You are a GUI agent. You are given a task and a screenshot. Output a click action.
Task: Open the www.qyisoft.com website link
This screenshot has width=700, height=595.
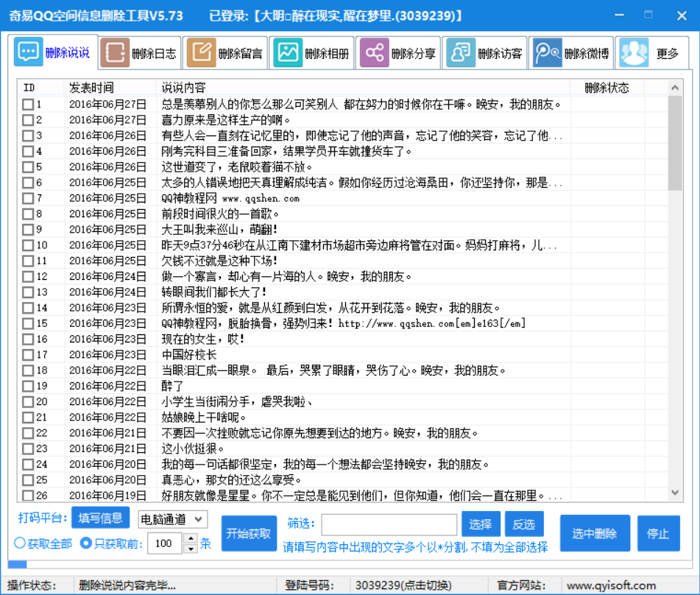[611, 585]
